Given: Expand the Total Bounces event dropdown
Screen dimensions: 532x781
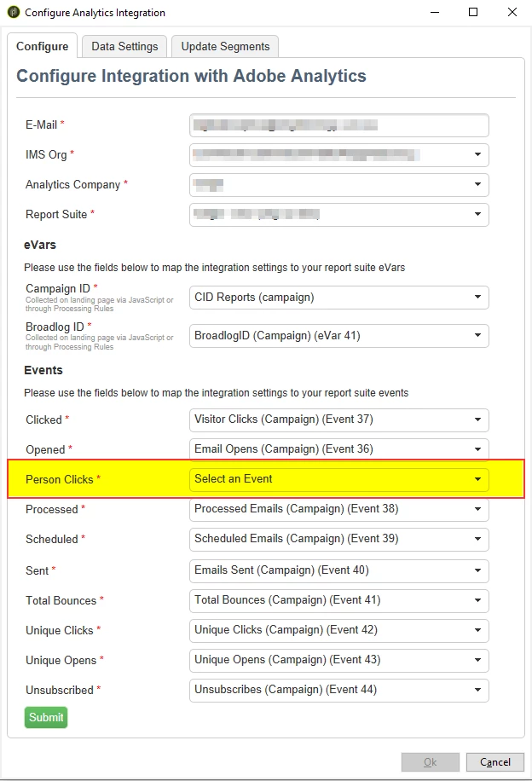Looking at the screenshot, I should (338, 600).
